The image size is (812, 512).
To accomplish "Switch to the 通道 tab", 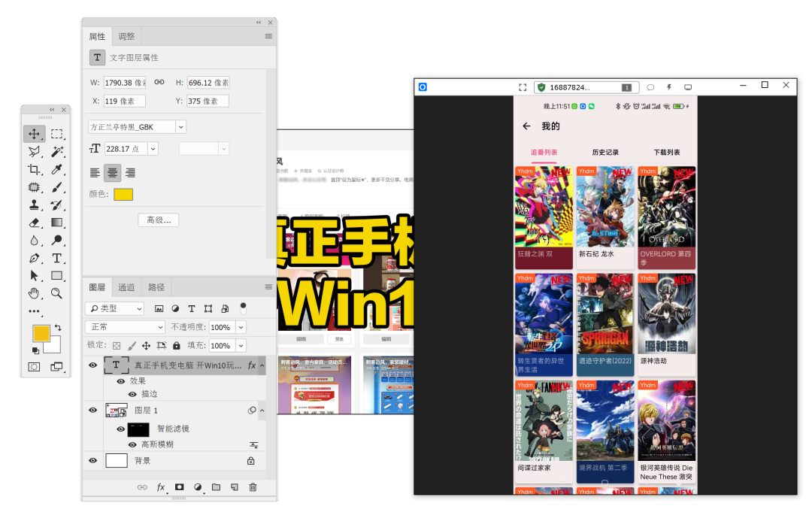I will (126, 286).
